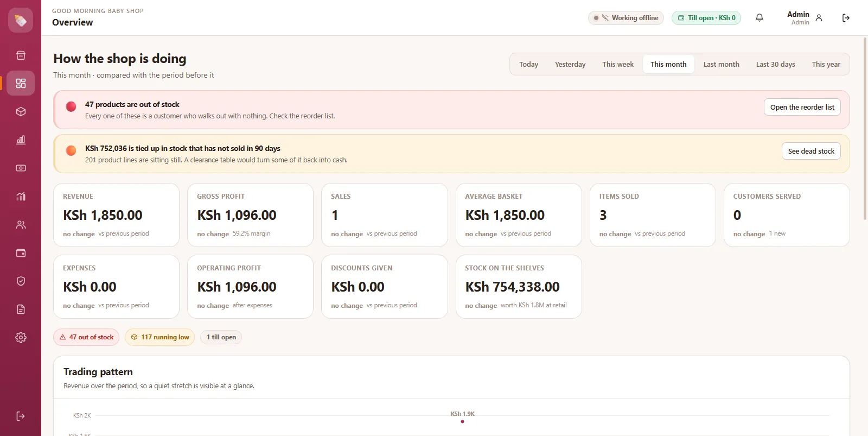Open the notifications bell icon
The width and height of the screenshot is (868, 436).
pyautogui.click(x=759, y=18)
